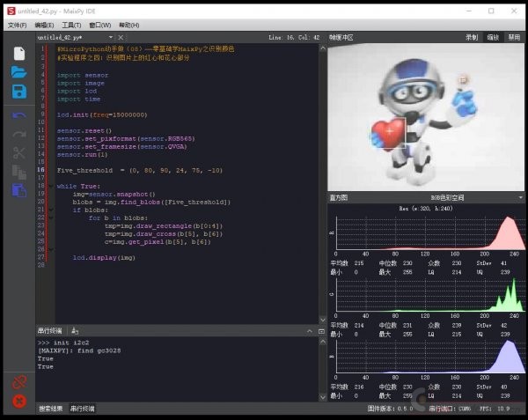Image resolution: width=528 pixels, height=420 pixels.
Task: Collapse the 'while True:' code block
Action: 51,187
